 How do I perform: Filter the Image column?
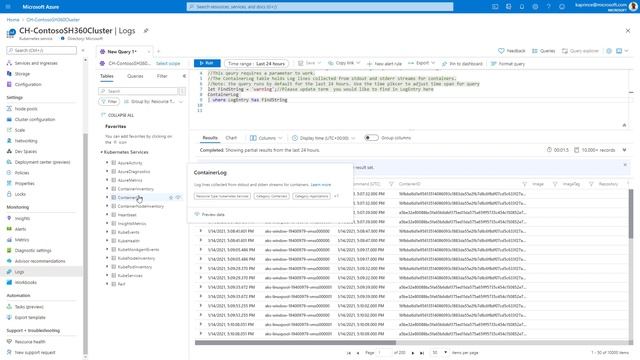(555, 184)
